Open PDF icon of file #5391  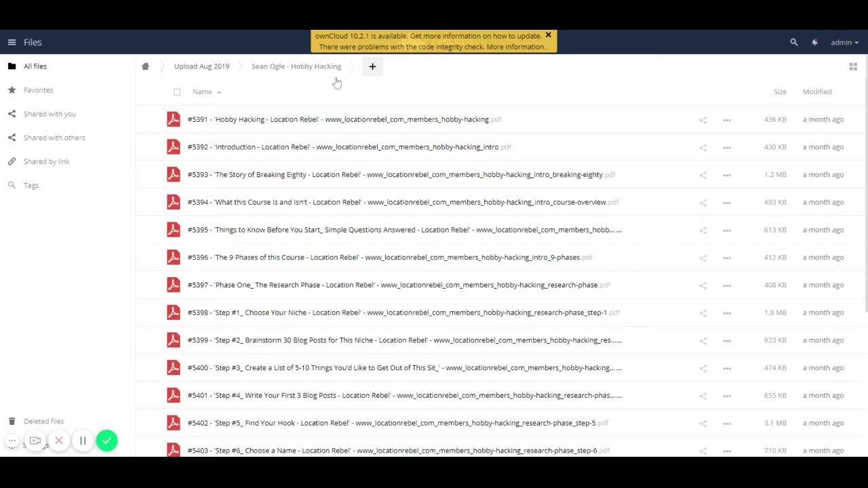click(x=174, y=119)
